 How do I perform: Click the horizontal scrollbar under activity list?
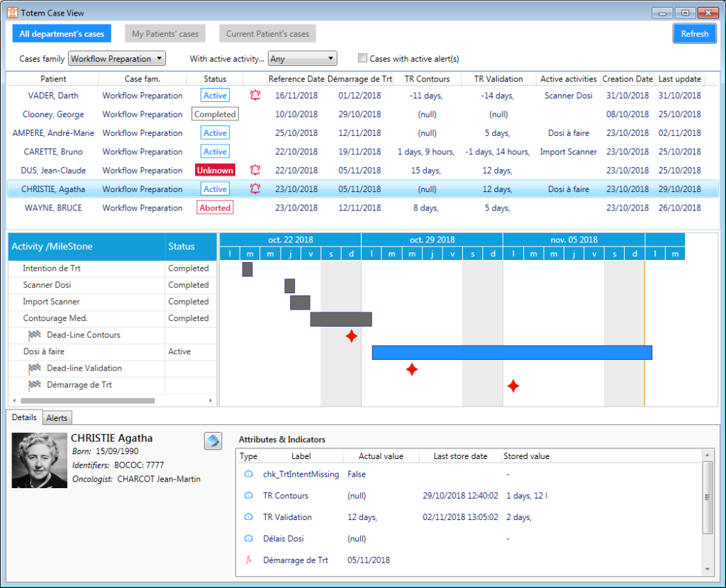[x=85, y=401]
